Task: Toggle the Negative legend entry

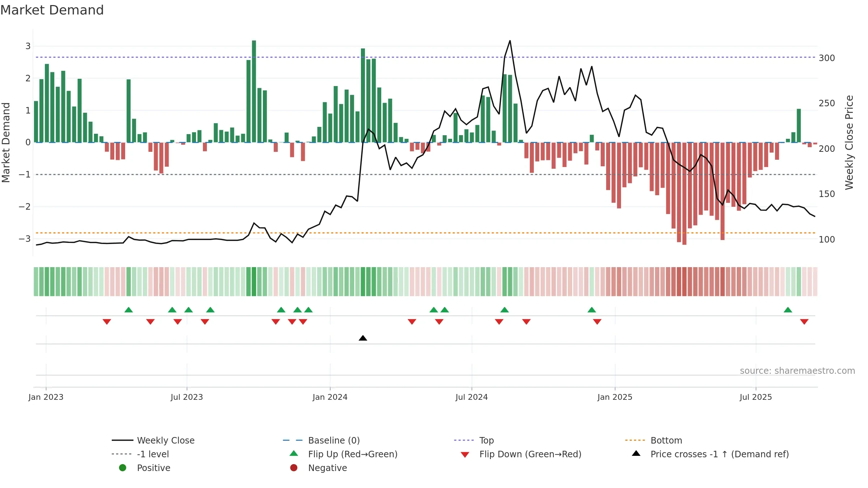Action: click(318, 468)
